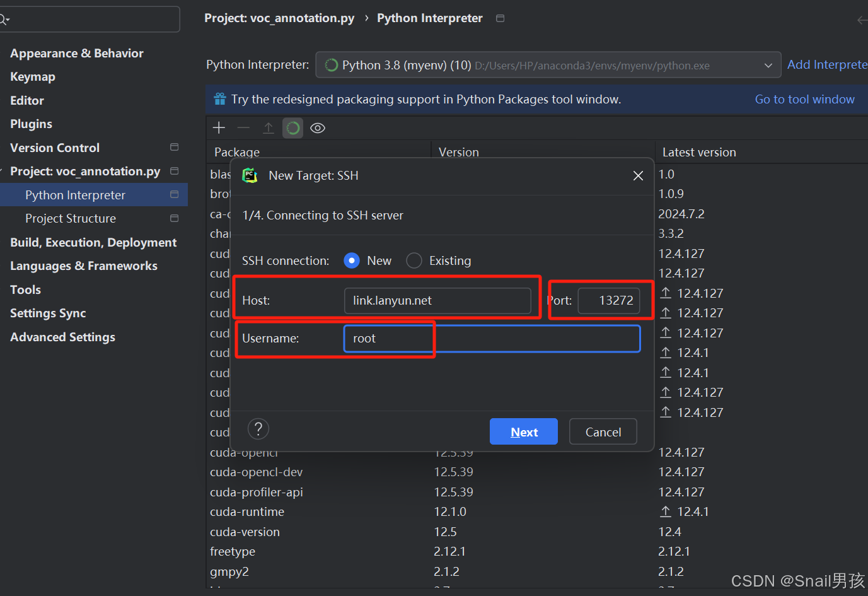
Task: Collapse the Project voc_annotation.py tree node
Action: pos(2,171)
